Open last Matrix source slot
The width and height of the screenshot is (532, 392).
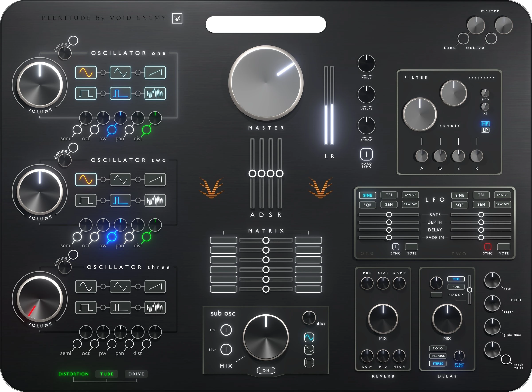click(223, 289)
